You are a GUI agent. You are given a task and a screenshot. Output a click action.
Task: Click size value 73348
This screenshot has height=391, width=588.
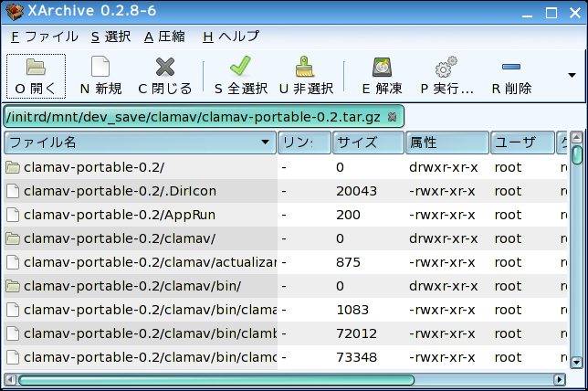point(356,357)
